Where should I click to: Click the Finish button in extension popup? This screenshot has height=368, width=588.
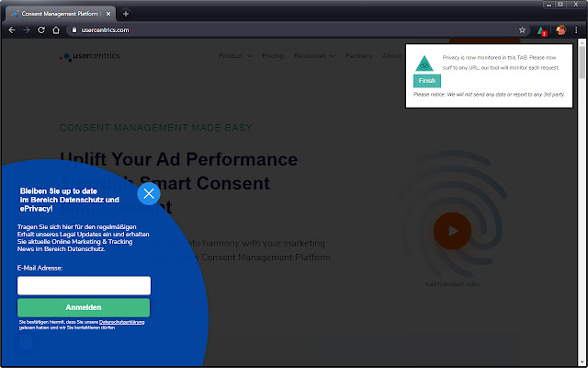coord(426,81)
